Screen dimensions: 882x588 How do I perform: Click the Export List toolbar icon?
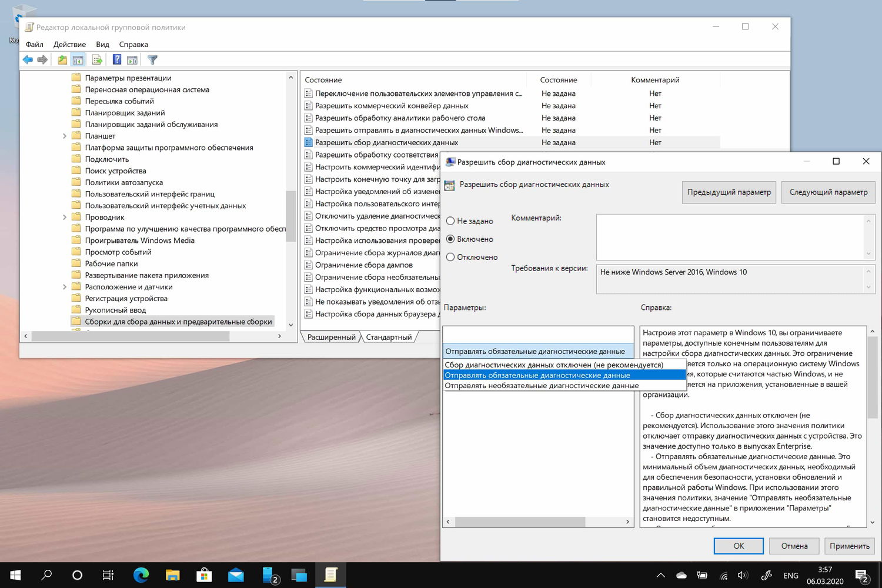click(96, 59)
